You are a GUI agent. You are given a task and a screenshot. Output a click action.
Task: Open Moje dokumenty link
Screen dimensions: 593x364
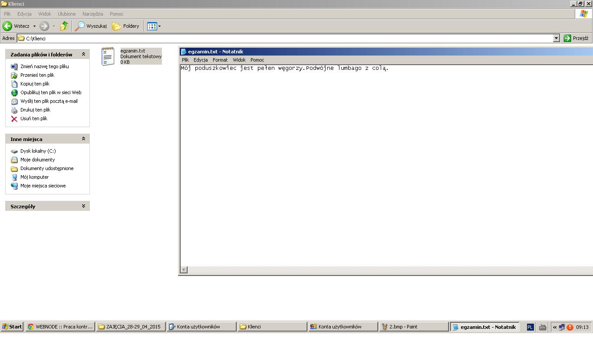tap(37, 160)
